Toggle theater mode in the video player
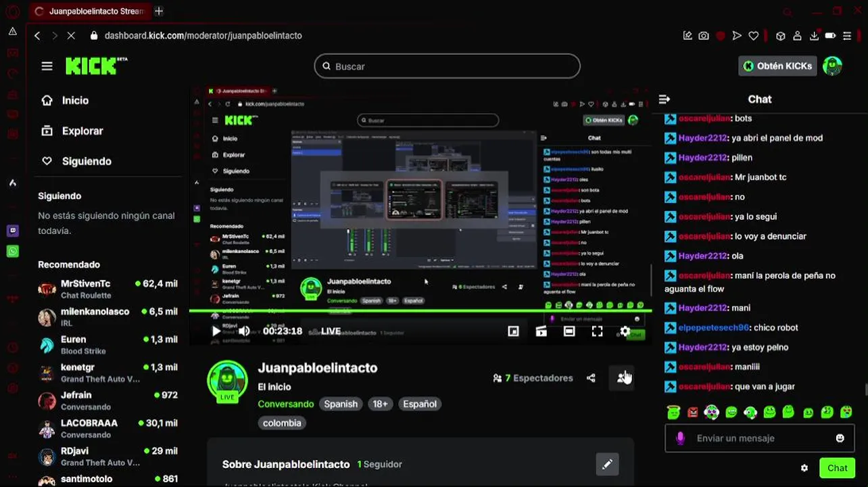This screenshot has height=487, width=868. click(569, 331)
